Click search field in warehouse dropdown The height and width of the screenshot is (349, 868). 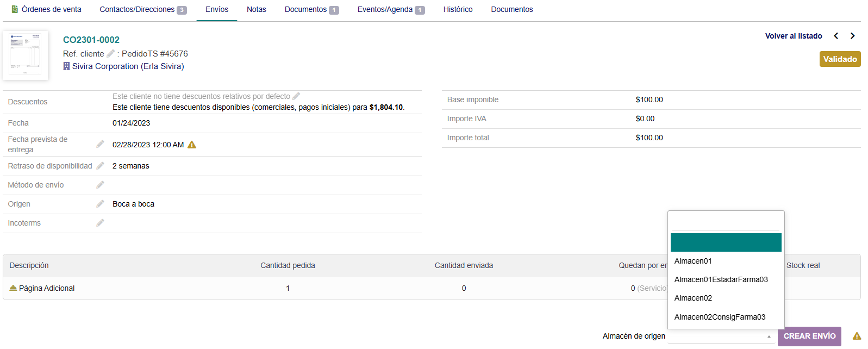[x=726, y=222]
